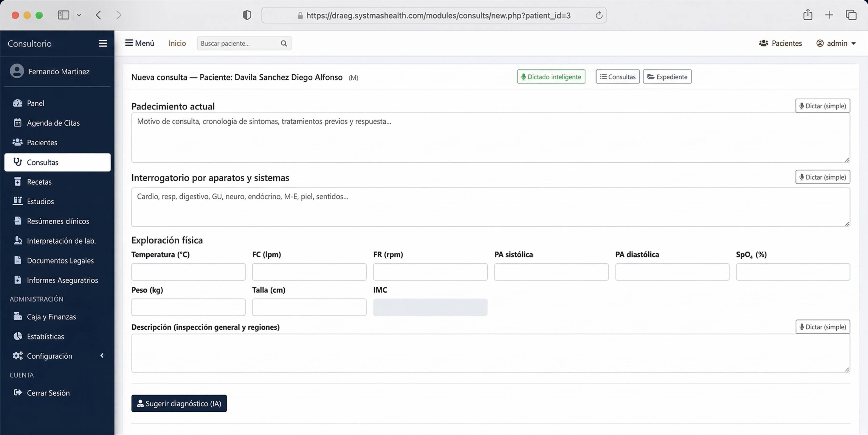
Task: Go to Recetas section
Action: [39, 182]
